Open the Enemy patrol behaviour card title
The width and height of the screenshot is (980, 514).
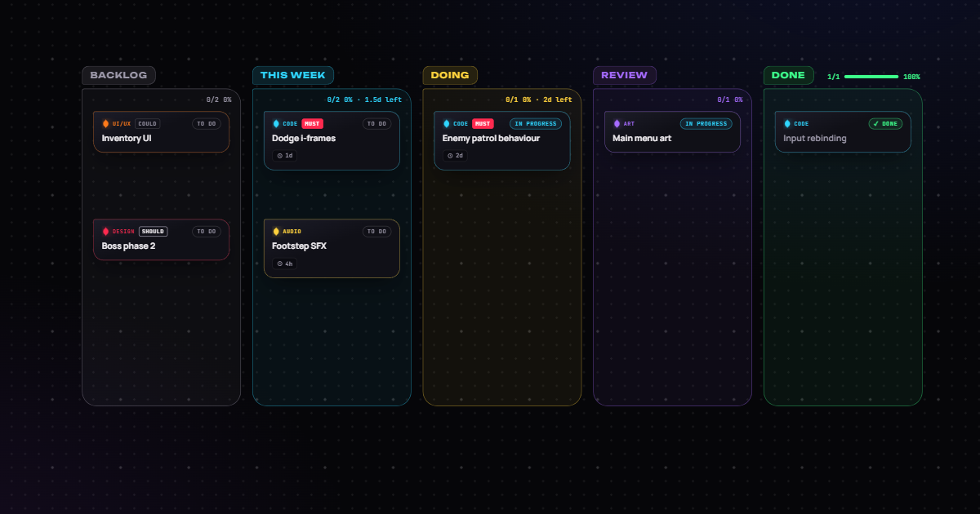coord(491,139)
